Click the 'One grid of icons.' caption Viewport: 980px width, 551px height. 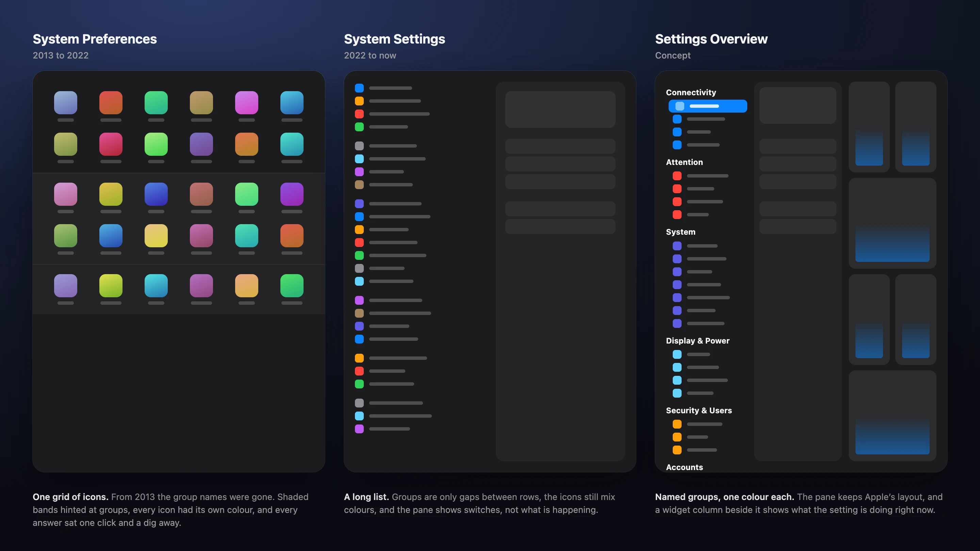point(70,497)
